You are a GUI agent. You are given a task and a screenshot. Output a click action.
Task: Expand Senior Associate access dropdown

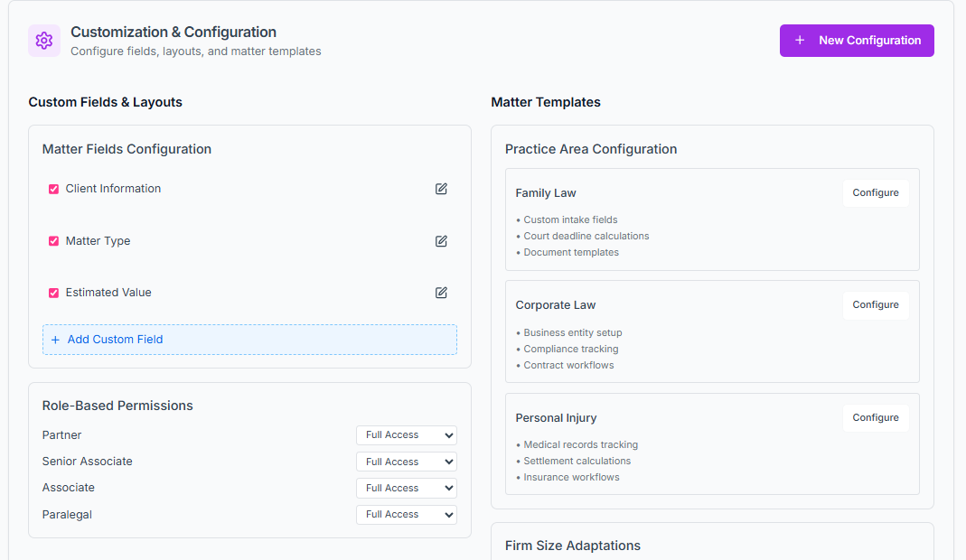[406, 462]
